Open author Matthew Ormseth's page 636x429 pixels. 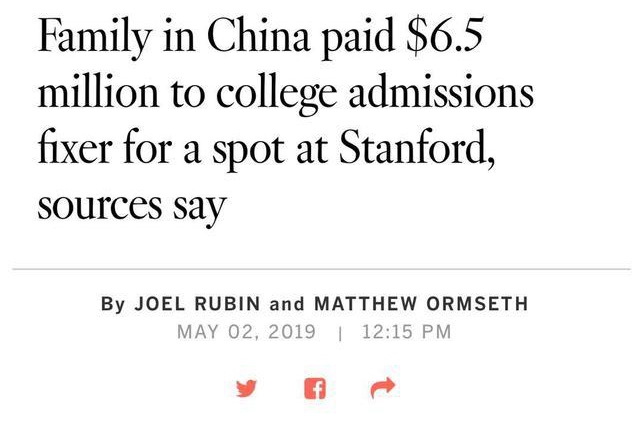[x=421, y=304]
